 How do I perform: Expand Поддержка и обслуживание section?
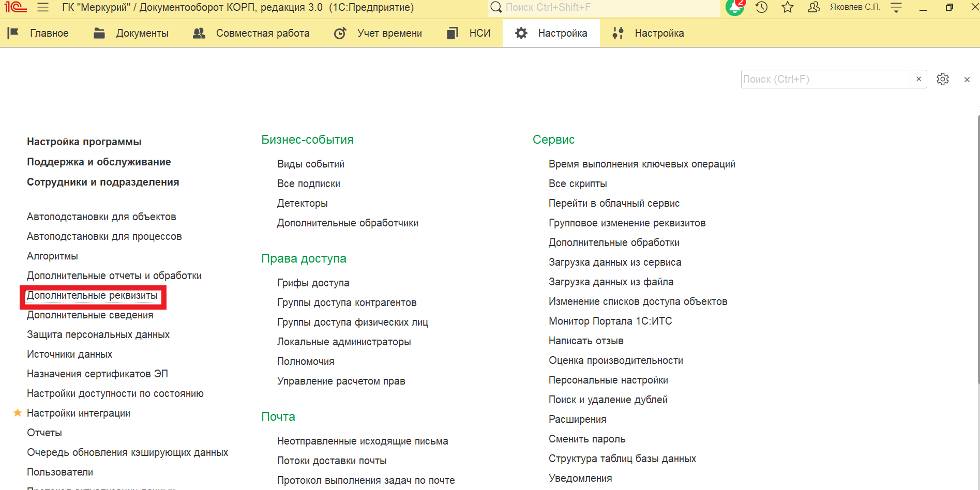pos(99,162)
